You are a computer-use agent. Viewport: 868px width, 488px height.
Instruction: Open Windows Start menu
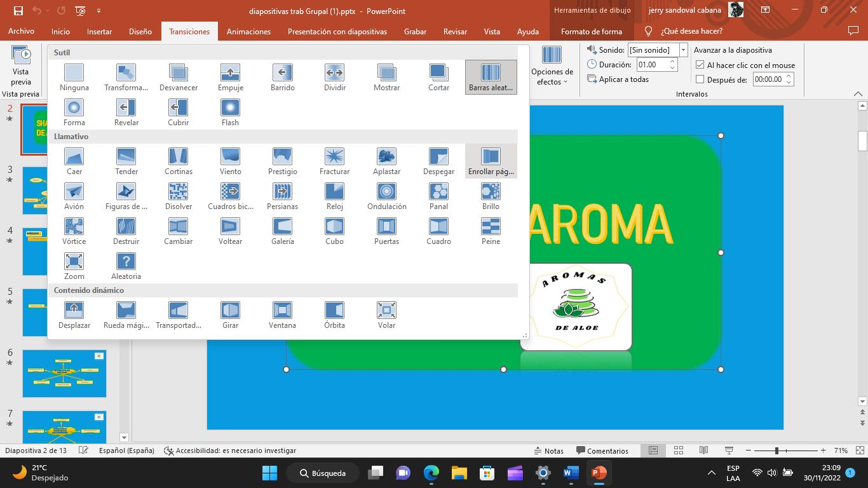pos(269,473)
